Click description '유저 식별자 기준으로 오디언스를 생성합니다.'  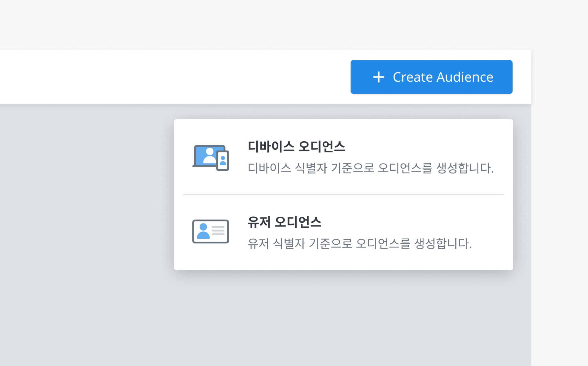(360, 243)
